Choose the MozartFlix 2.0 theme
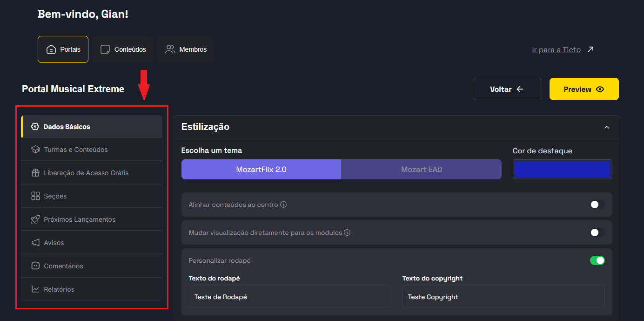Image resolution: width=644 pixels, height=321 pixels. [x=261, y=170]
